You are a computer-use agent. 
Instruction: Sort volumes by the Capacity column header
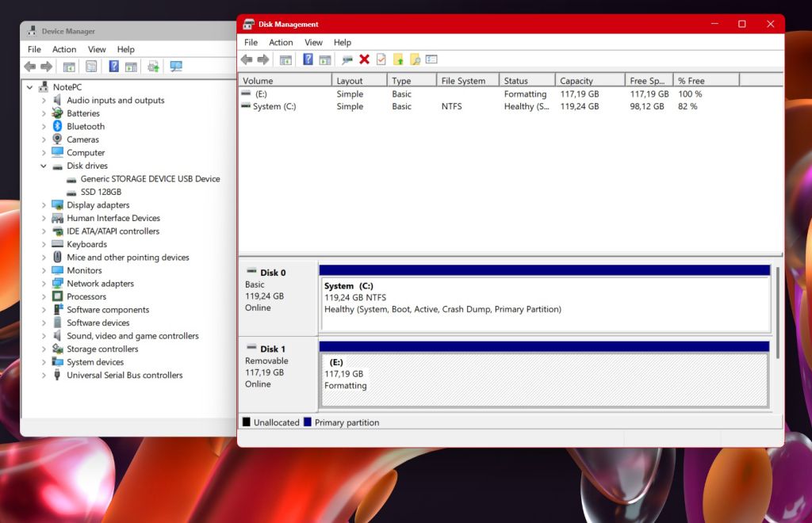[x=590, y=81]
